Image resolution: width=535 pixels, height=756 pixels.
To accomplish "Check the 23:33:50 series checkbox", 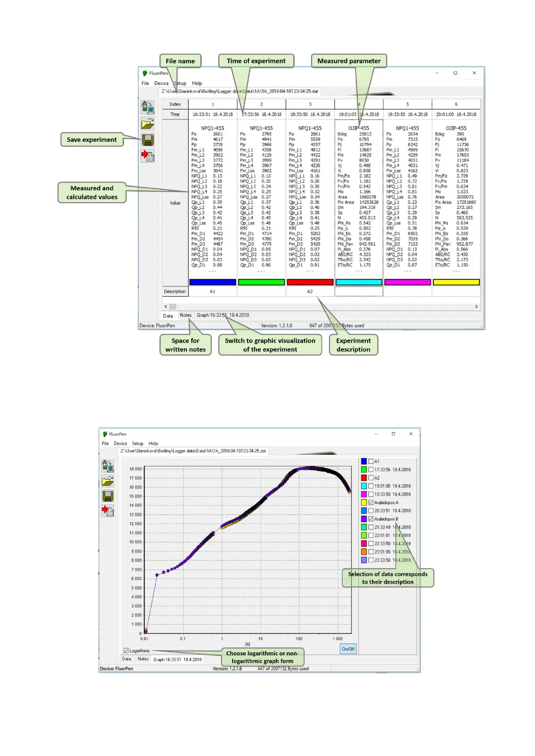I will tap(371, 560).
